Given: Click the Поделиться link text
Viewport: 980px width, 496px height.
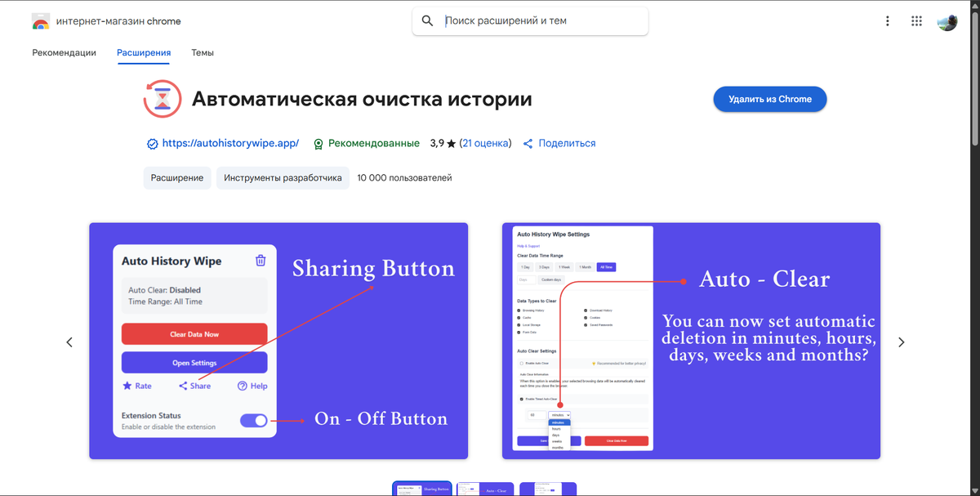Looking at the screenshot, I should (x=567, y=143).
